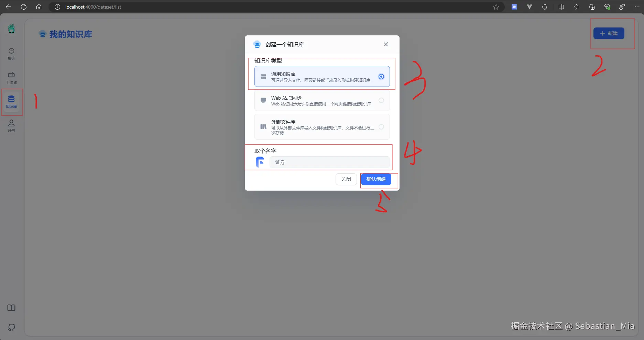Open the browser Settings and more menu
Image resolution: width=644 pixels, height=340 pixels.
pos(636,7)
